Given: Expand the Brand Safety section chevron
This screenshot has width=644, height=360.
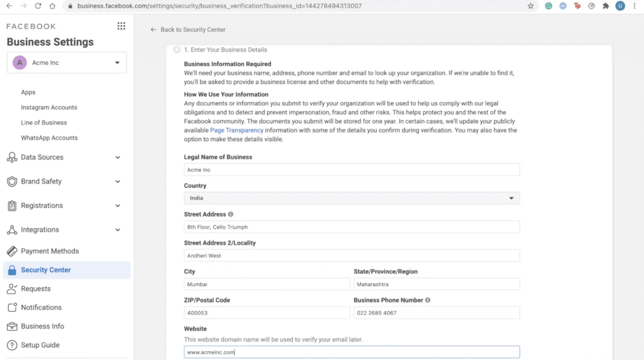Looking at the screenshot, I should [x=118, y=181].
